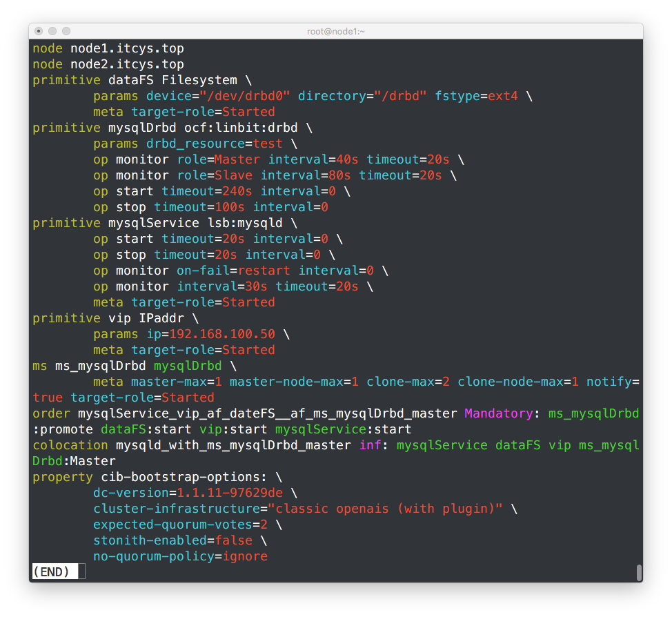672x617 pixels.
Task: Click master-max=1 meta option
Action: (x=177, y=382)
